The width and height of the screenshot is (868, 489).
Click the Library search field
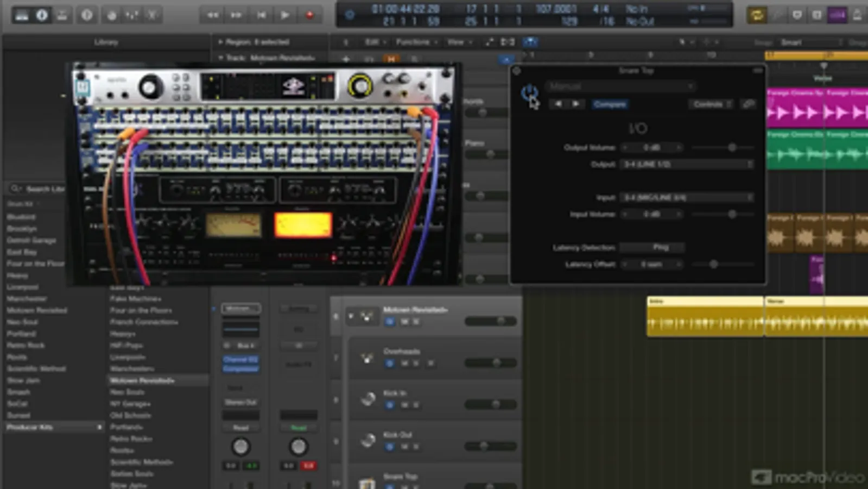[x=37, y=189]
